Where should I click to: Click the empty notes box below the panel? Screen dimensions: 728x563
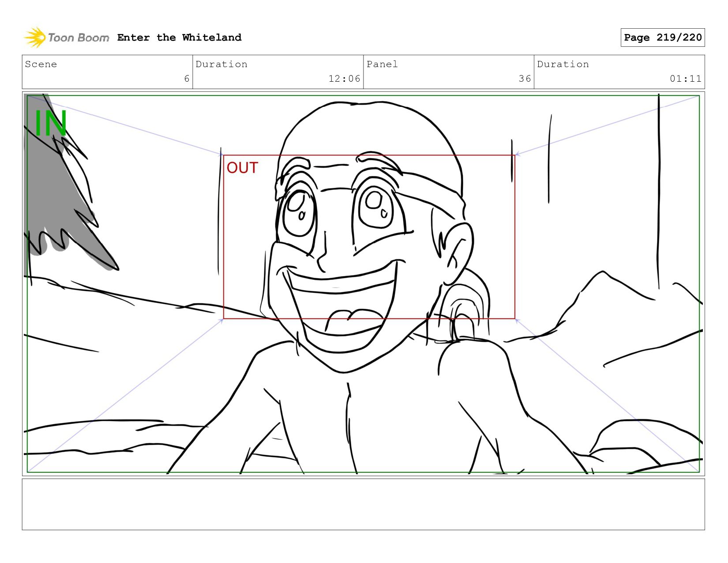[364, 504]
